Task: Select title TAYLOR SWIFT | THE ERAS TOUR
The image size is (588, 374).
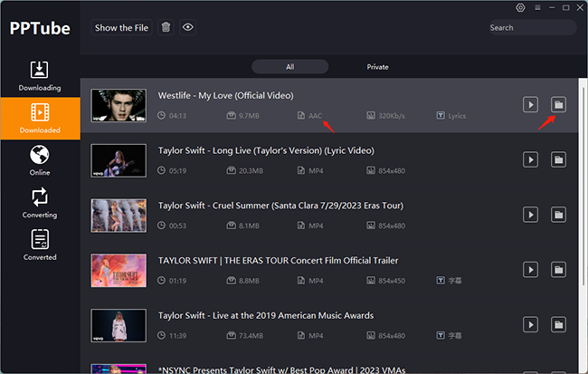Action: [279, 261]
